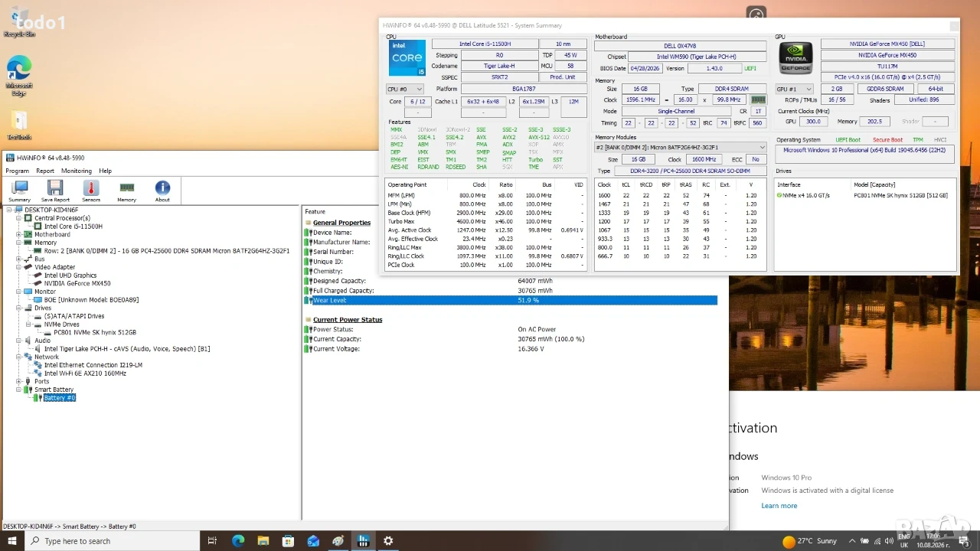Select NVIDIA GeForce MX450 tree entry
Screen dimensions: 980x551
[77, 283]
